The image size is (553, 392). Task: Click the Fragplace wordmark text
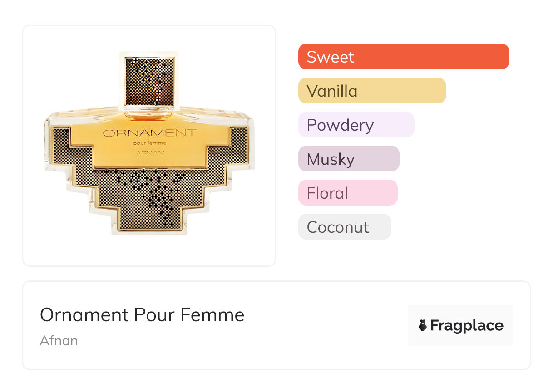(466, 325)
